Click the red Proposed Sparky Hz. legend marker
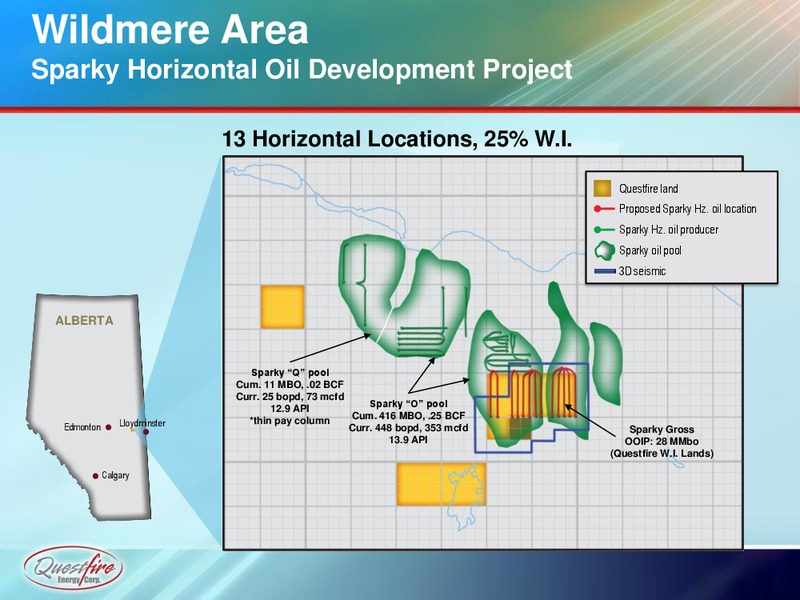 point(604,209)
